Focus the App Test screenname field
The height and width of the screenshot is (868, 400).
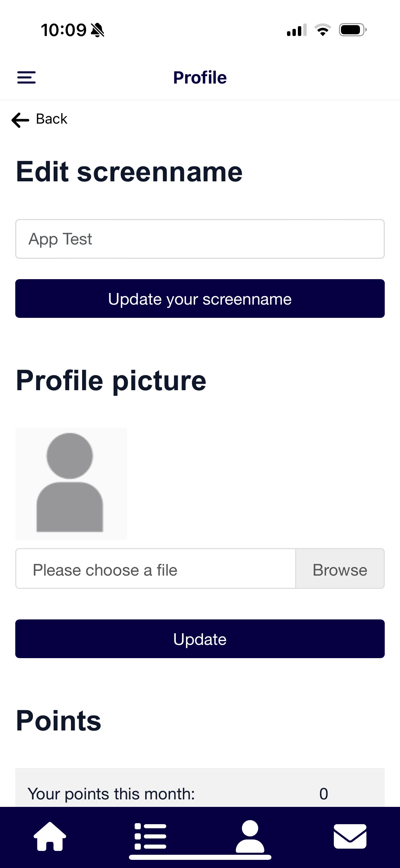200,239
